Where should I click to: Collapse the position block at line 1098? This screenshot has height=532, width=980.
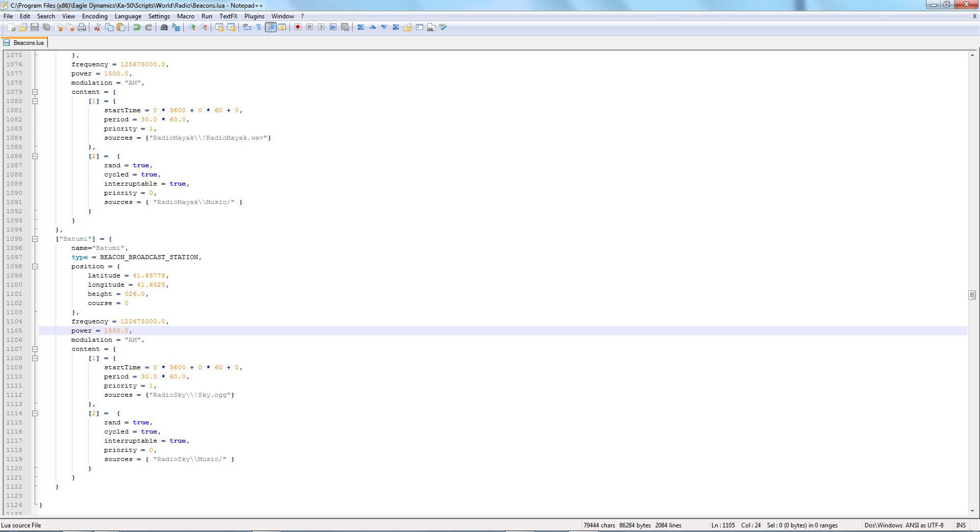(35, 267)
